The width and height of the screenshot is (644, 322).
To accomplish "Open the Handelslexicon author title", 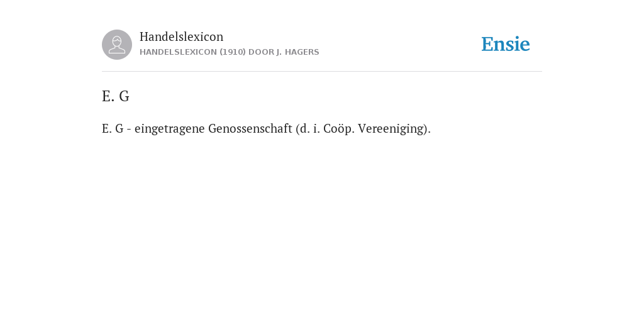I will pos(182,36).
